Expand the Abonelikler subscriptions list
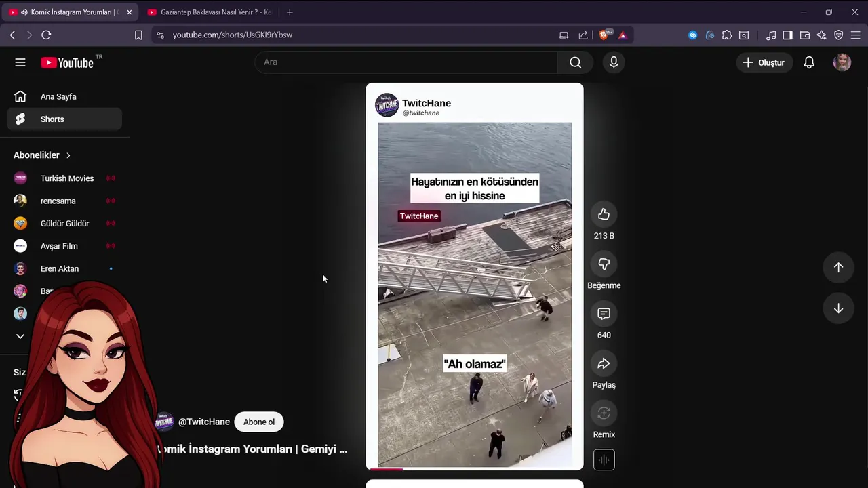This screenshot has width=868, height=488. (x=42, y=155)
